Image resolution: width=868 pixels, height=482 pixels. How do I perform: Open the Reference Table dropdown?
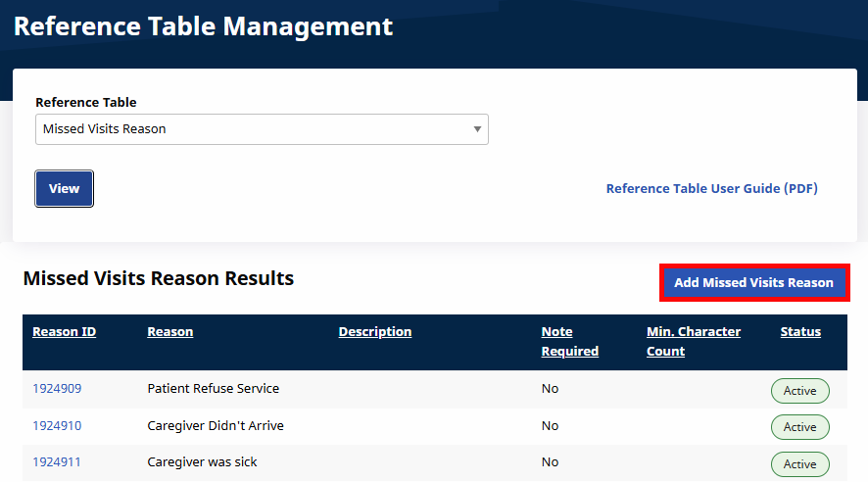coord(262,129)
